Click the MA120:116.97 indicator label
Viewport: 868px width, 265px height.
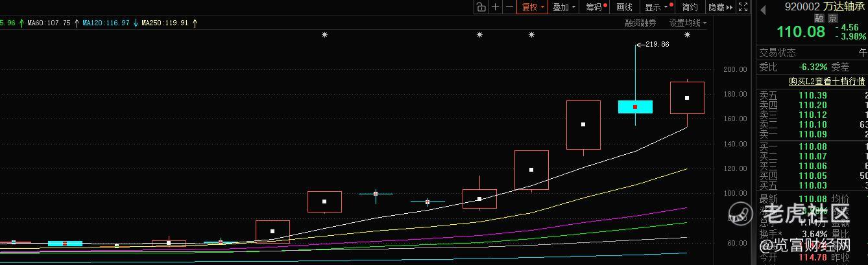click(x=106, y=23)
